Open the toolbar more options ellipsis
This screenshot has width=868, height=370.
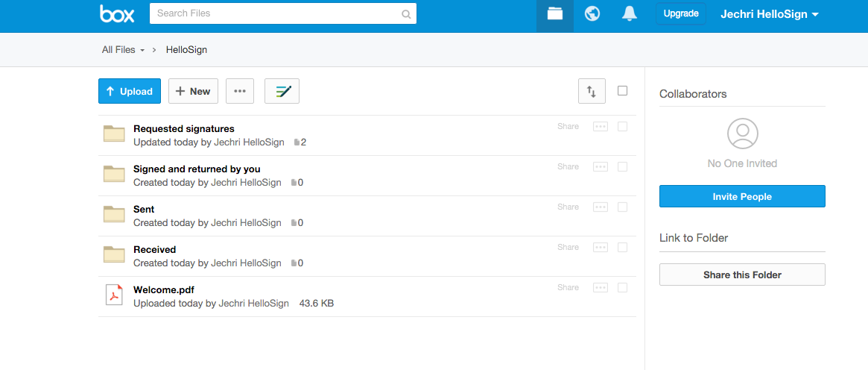click(x=240, y=91)
